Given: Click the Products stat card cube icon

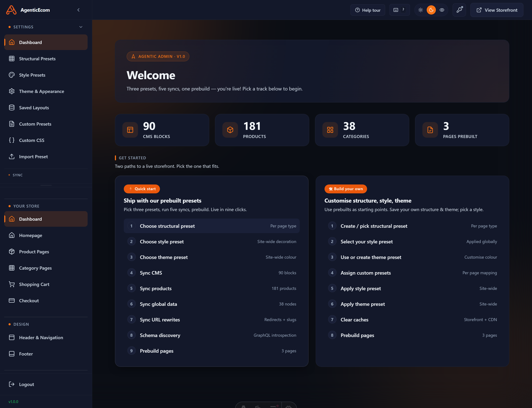Looking at the screenshot, I should 230,130.
